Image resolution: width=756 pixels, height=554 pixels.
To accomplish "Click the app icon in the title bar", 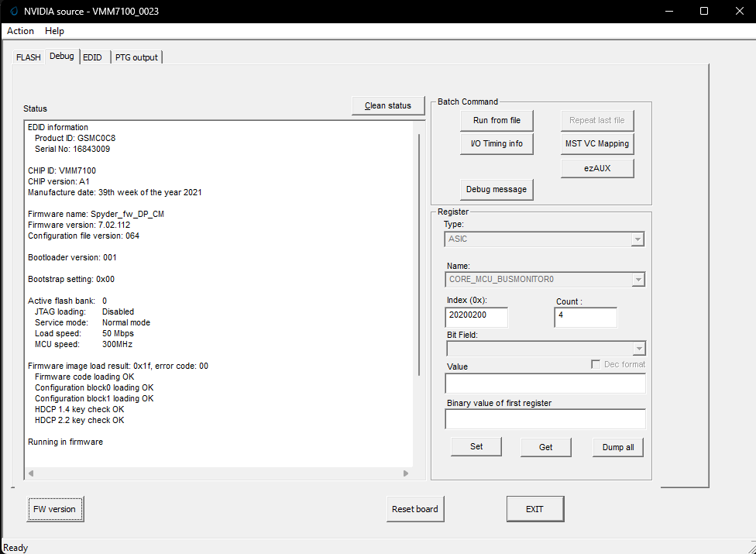I will click(x=13, y=11).
